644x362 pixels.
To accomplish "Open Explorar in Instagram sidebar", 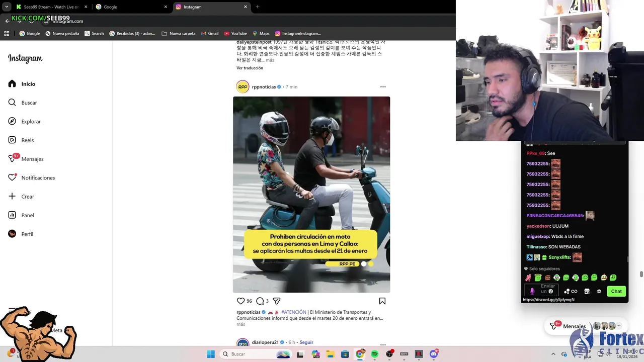I will (24, 122).
